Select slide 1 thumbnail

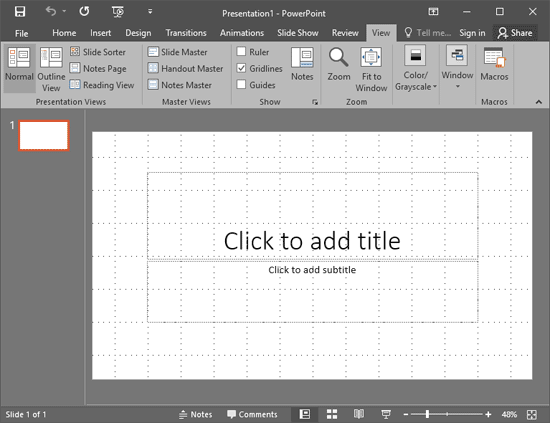[x=44, y=135]
